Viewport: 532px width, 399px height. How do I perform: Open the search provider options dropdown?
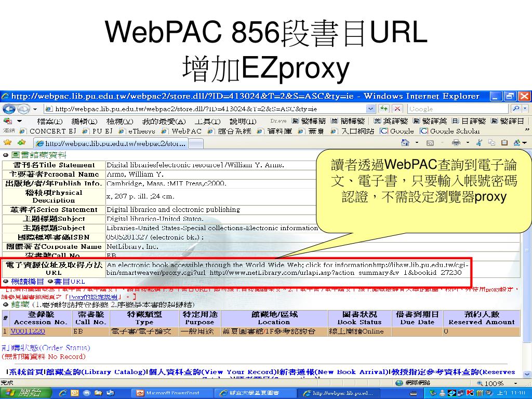525,109
